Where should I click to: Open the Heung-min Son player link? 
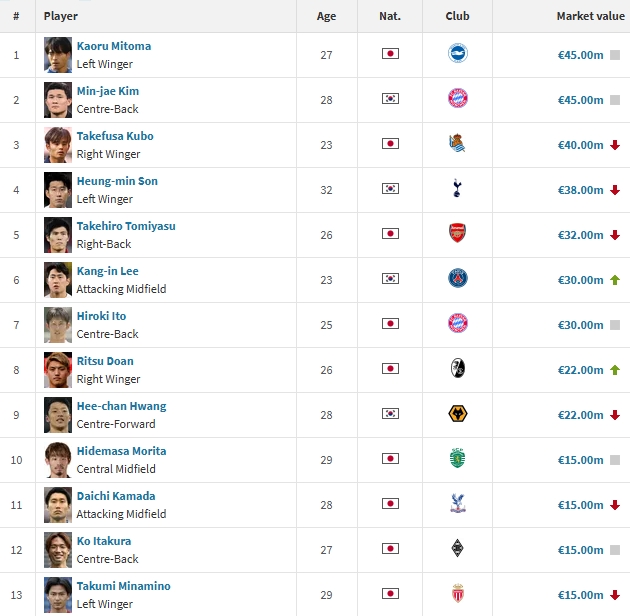click(117, 181)
